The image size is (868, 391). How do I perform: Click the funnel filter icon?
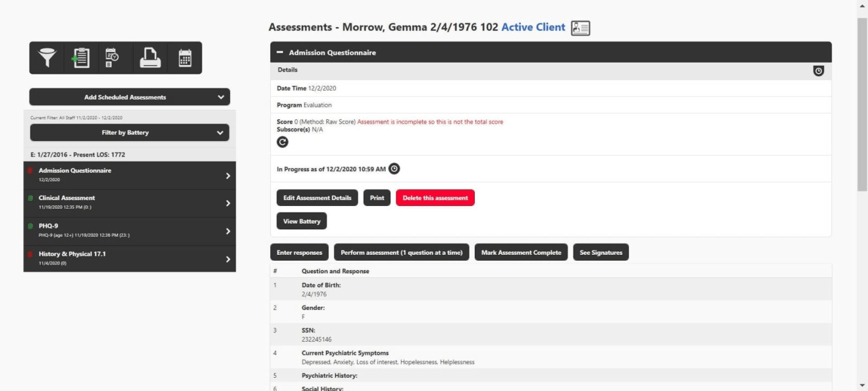[47, 59]
